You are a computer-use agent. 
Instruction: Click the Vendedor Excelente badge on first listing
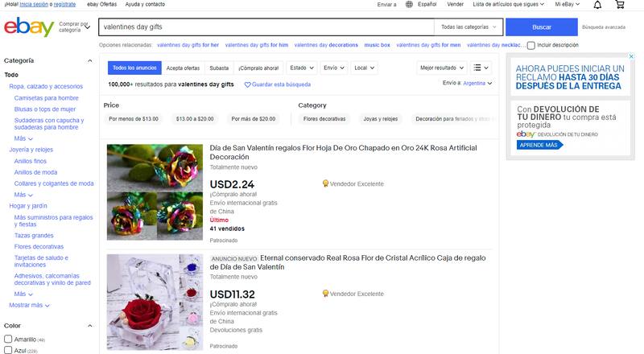[x=325, y=183]
